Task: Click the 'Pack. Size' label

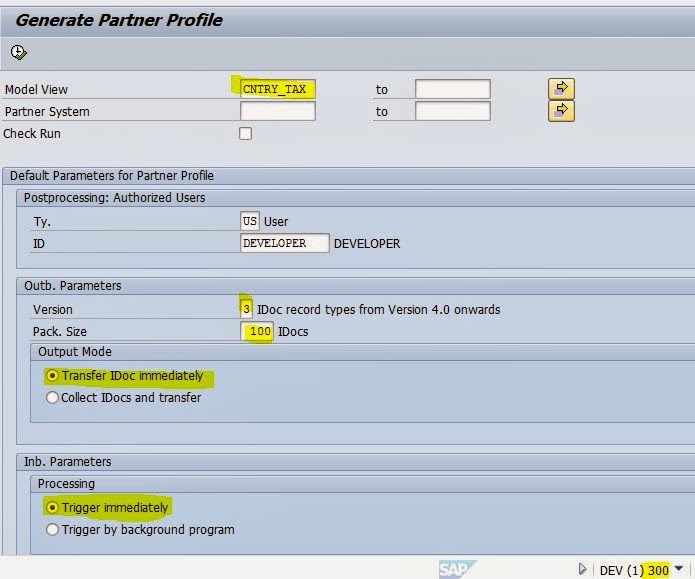Action: [60, 332]
